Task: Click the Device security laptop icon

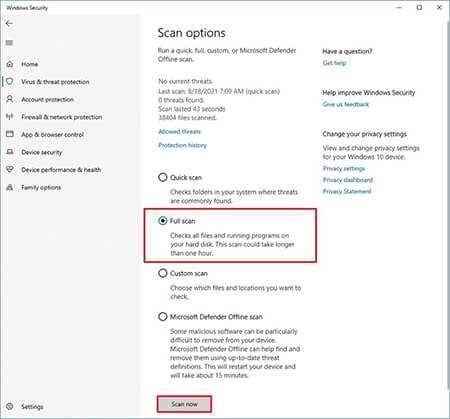Action: click(x=10, y=152)
